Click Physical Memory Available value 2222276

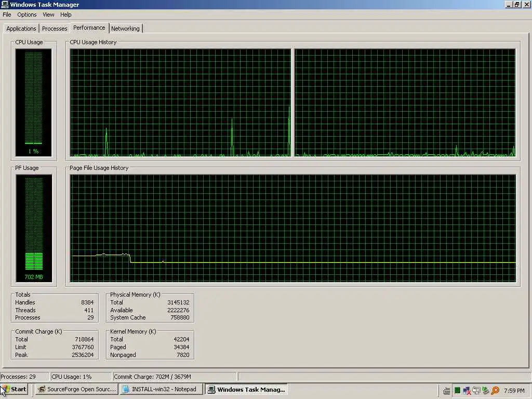[x=178, y=310]
